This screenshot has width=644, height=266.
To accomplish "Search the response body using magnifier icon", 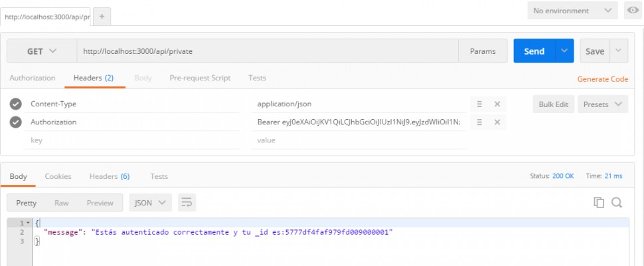I will (x=617, y=202).
